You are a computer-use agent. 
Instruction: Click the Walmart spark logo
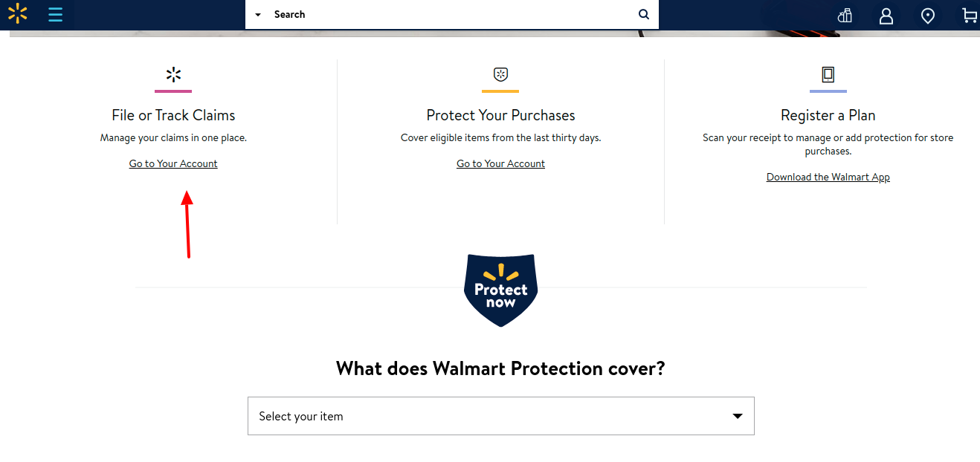click(x=17, y=13)
